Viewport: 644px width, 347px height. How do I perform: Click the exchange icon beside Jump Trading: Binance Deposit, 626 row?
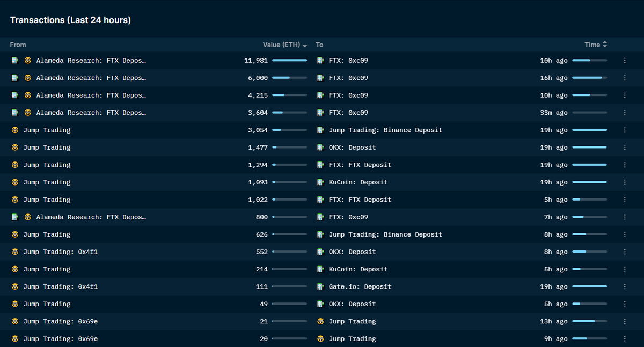321,234
